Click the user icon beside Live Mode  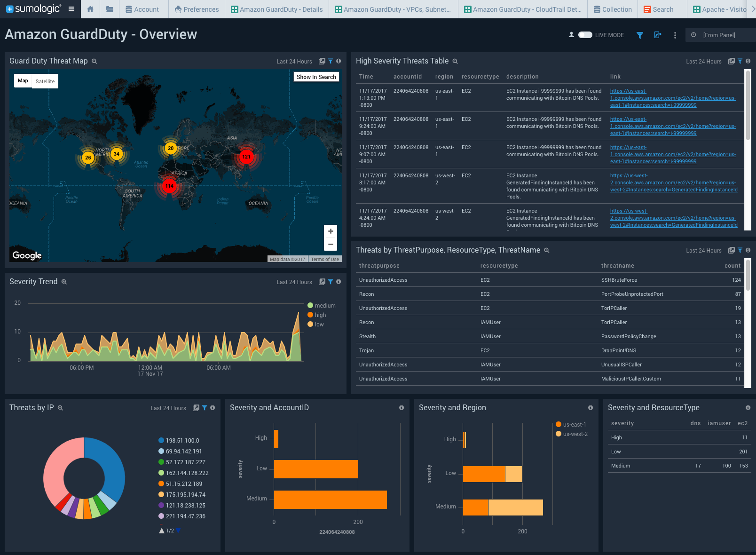pyautogui.click(x=571, y=35)
